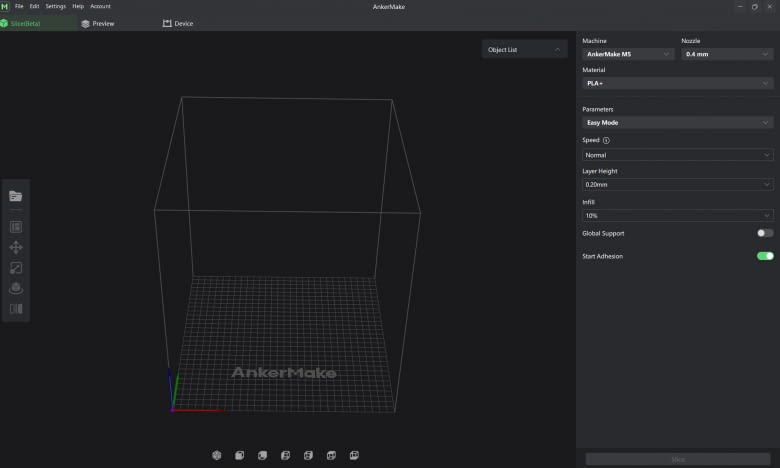The width and height of the screenshot is (780, 468).
Task: Select the Scale tool icon
Action: (x=16, y=268)
